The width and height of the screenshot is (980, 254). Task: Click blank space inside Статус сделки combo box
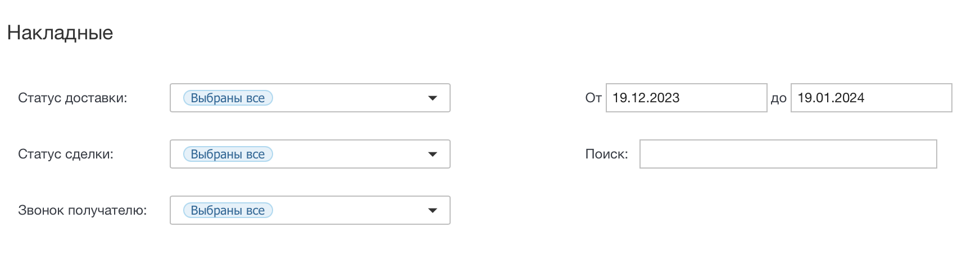[348, 155]
